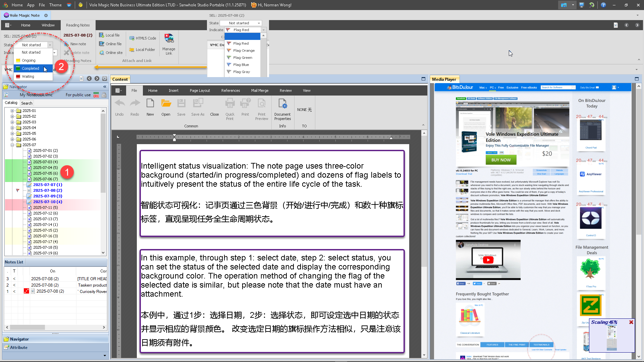Click the Undo icon in Content ribbon

pyautogui.click(x=119, y=104)
